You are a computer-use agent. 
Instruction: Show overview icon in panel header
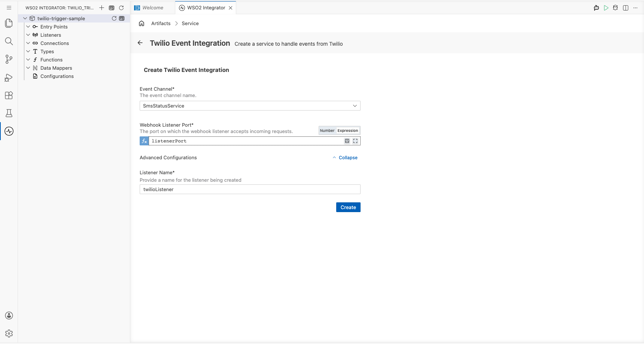(112, 7)
